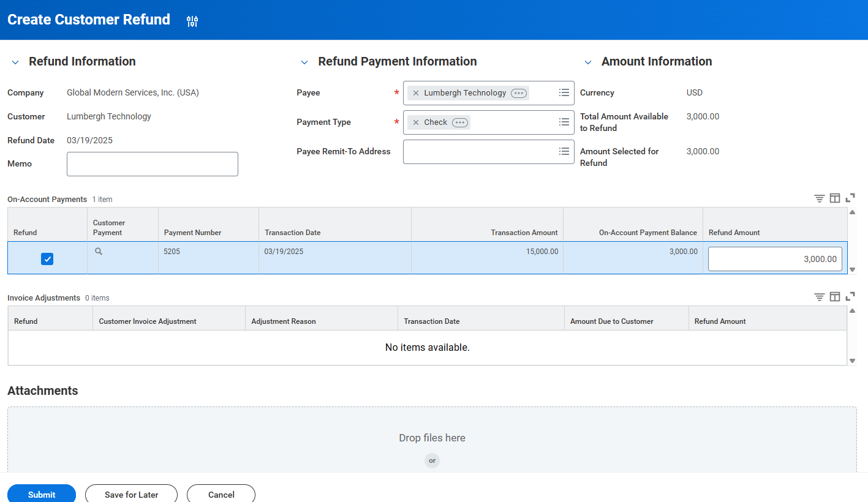Click into the Memo text box
The height and width of the screenshot is (502, 868).
click(153, 164)
